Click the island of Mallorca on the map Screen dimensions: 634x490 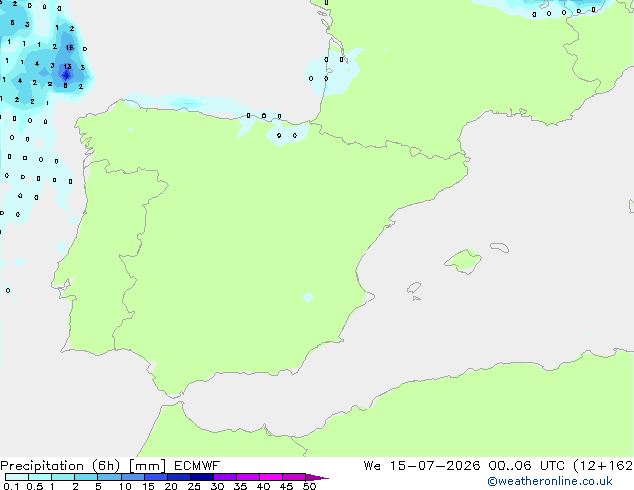463,261
